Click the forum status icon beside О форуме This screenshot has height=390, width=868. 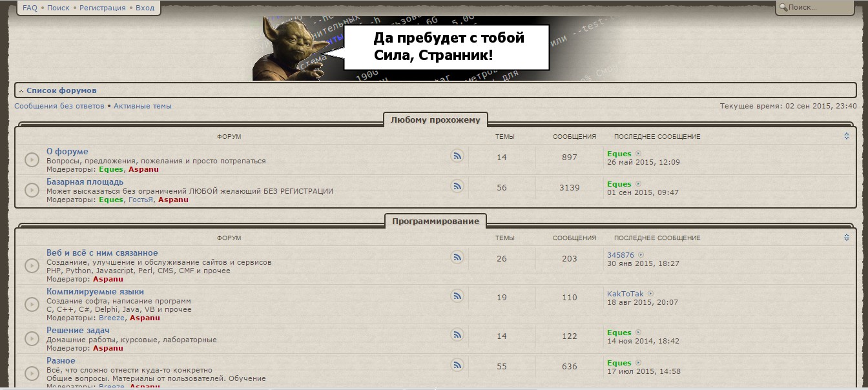point(32,159)
